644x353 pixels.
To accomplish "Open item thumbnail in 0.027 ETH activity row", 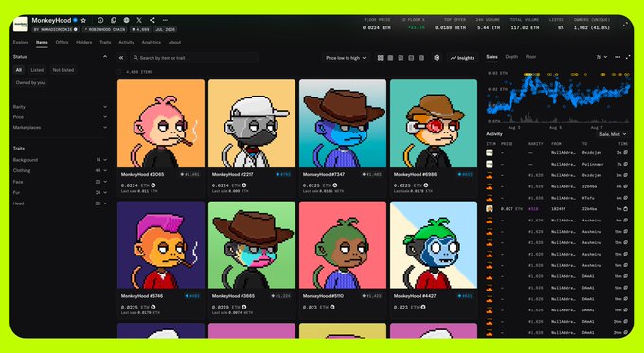I will click(490, 209).
